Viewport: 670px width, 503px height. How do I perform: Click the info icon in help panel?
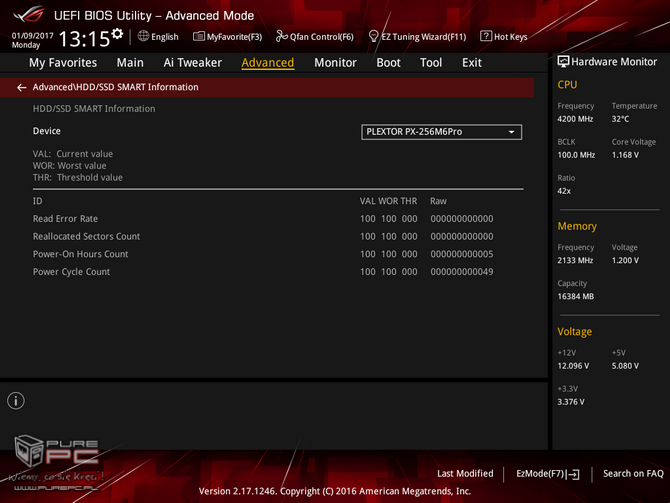(x=16, y=401)
